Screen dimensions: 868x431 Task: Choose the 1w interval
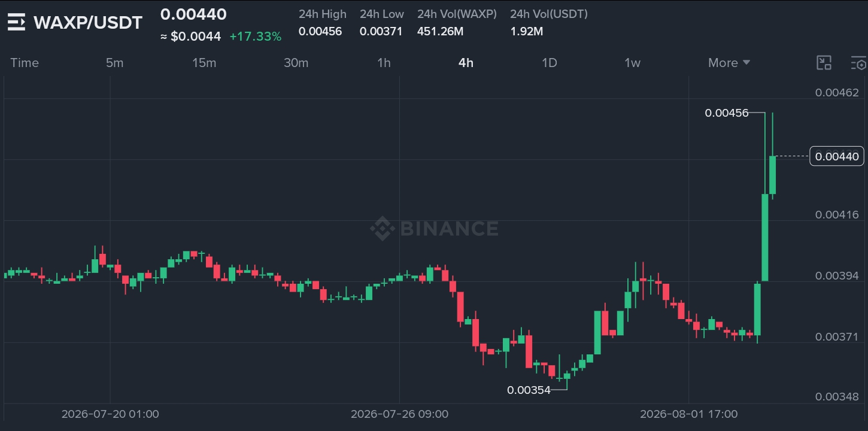pos(632,63)
